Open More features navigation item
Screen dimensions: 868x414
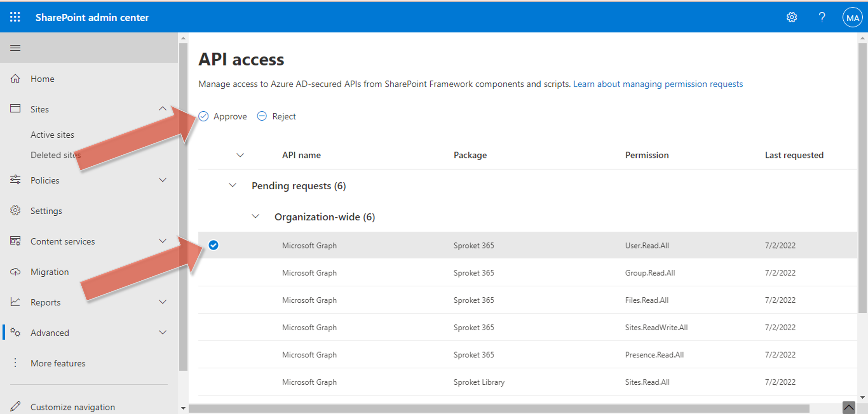[x=58, y=363]
